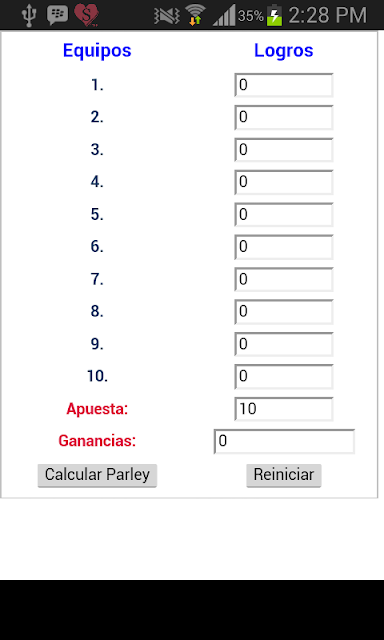Screen dimensions: 384x640
Task: Open the BBM message notification icon
Action: tap(58, 15)
